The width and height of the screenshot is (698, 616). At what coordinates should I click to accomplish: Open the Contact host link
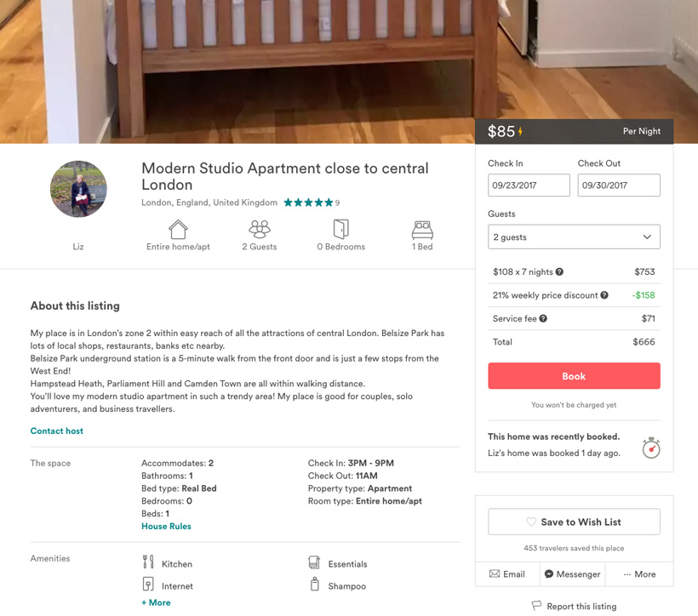point(57,431)
